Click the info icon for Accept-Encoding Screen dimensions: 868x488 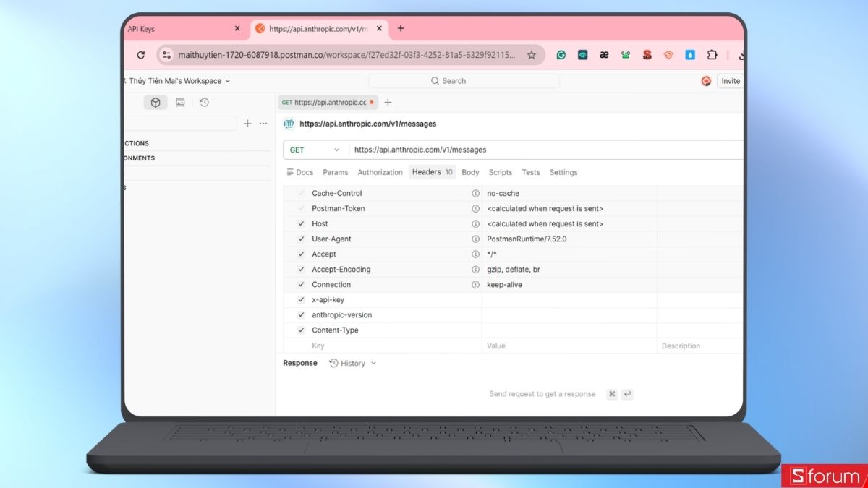pyautogui.click(x=475, y=269)
